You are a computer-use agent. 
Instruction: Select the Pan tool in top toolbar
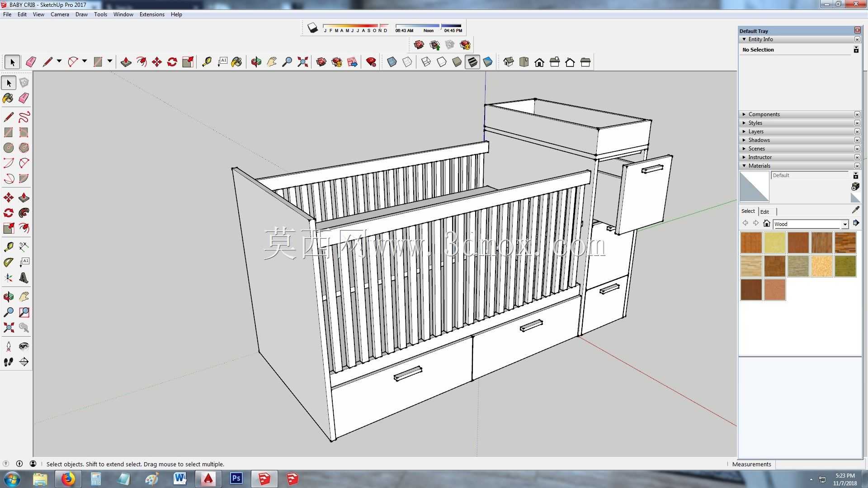(272, 62)
